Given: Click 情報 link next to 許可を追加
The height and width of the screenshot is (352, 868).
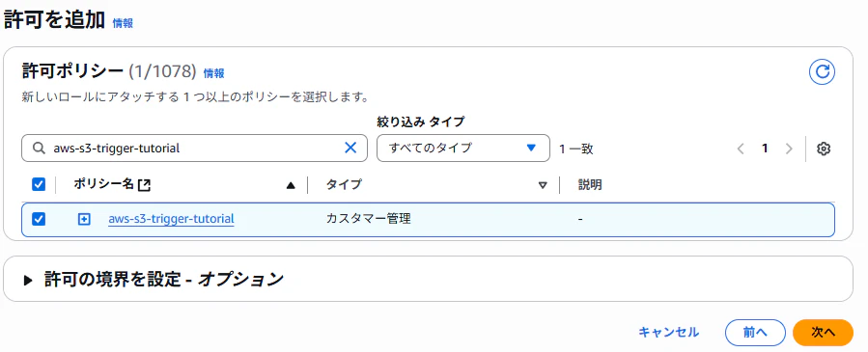Looking at the screenshot, I should point(123,23).
